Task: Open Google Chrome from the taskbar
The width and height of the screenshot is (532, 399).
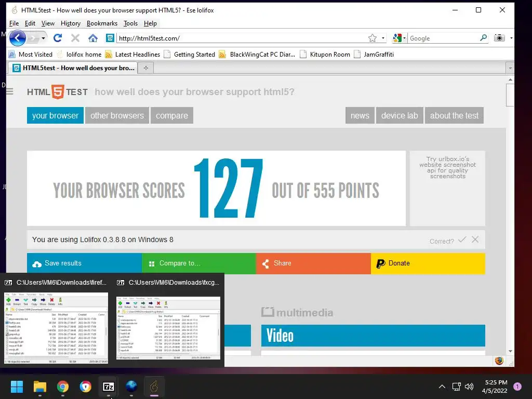Action: tap(63, 387)
